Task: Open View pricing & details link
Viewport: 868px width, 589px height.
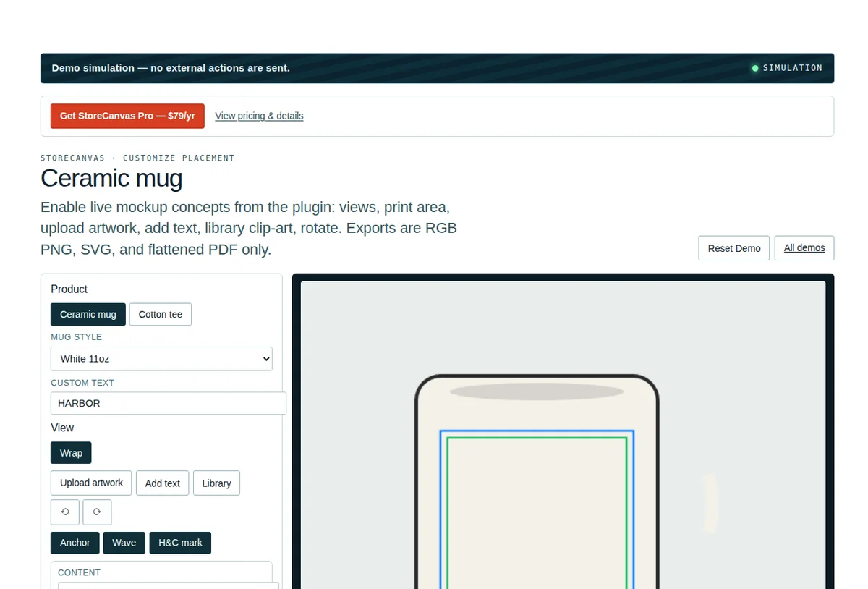Action: click(x=259, y=116)
